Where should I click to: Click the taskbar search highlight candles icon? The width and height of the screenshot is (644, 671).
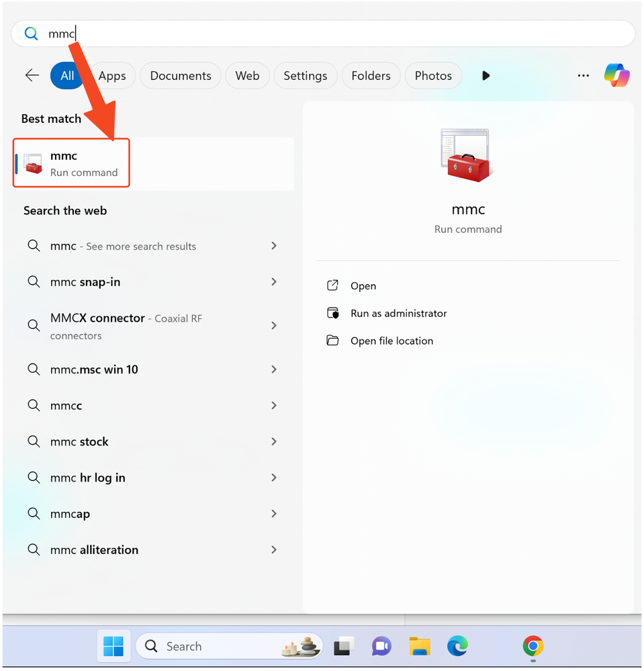tap(302, 646)
